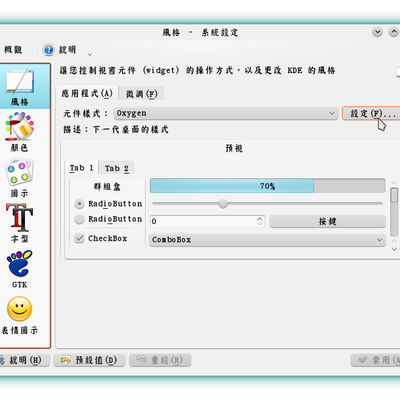Click the 套用 apply button
This screenshot has height=400, width=400.
click(376, 360)
